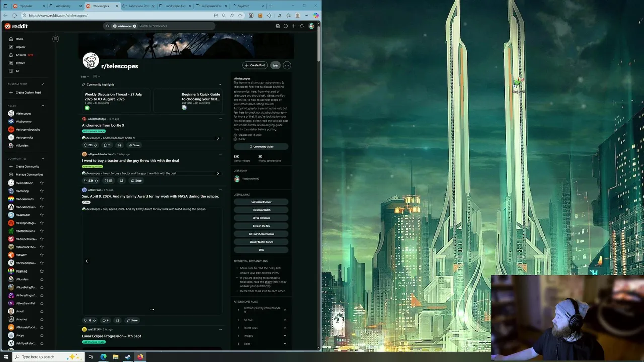Open the OA Discord Server link

[x=261, y=202]
